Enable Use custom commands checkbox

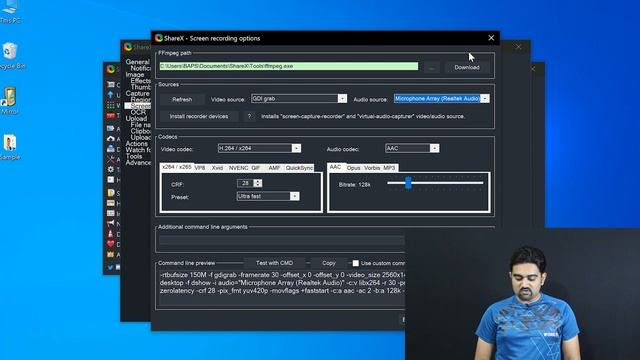click(356, 263)
